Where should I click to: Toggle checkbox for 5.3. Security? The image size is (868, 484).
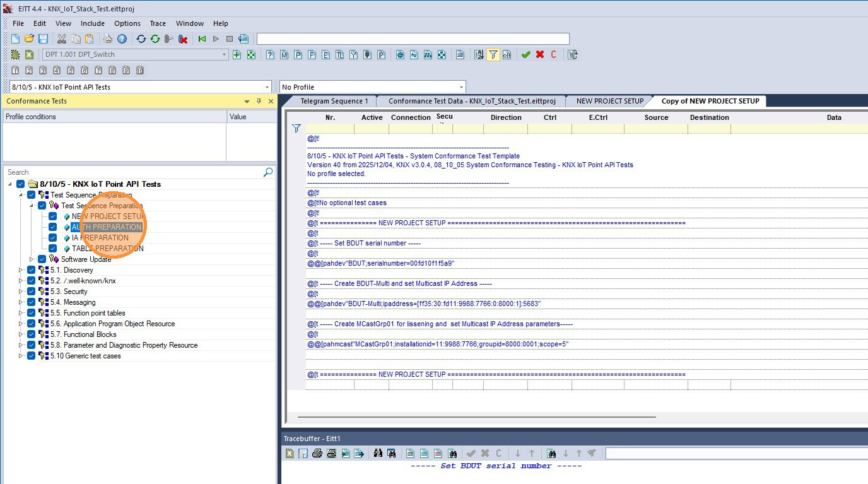pyautogui.click(x=31, y=292)
